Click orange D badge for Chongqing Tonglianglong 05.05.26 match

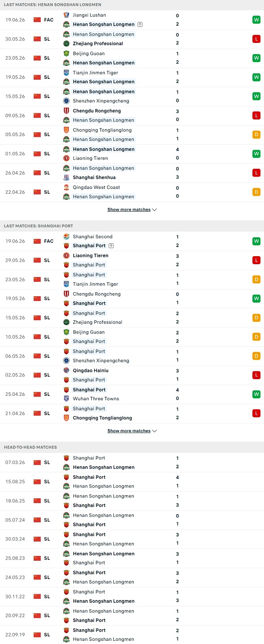coord(256,134)
